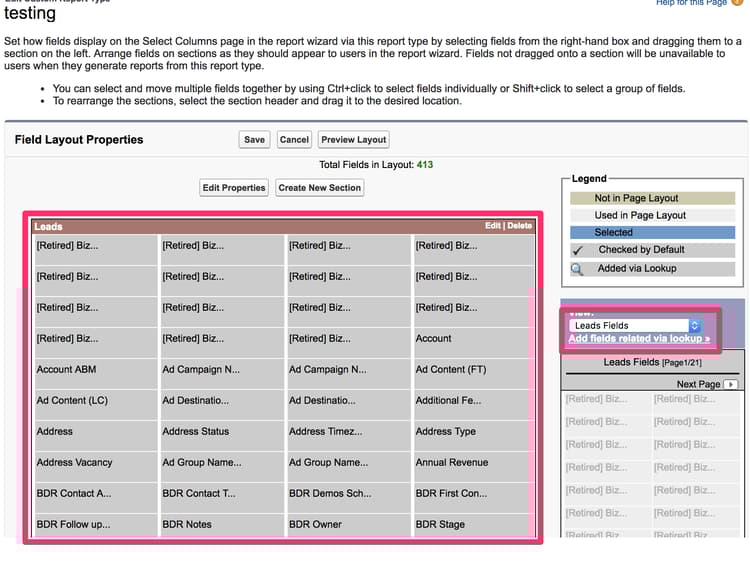Screen dimensions: 750x562
Task: Click the Total Fields in Layout count 413
Action: [x=425, y=165]
